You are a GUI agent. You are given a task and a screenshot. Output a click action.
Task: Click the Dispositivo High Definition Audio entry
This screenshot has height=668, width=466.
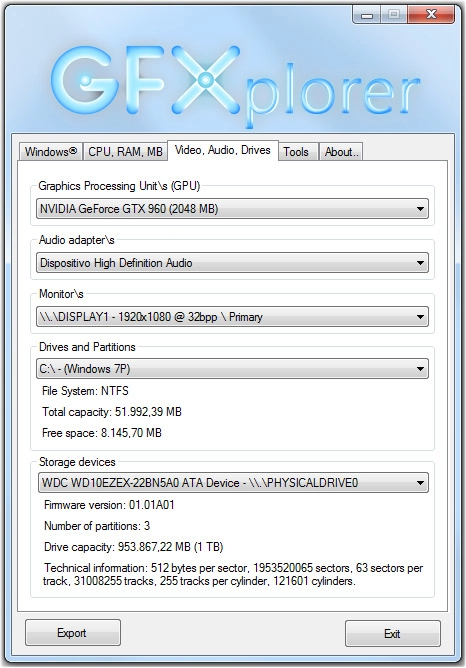[x=116, y=263]
